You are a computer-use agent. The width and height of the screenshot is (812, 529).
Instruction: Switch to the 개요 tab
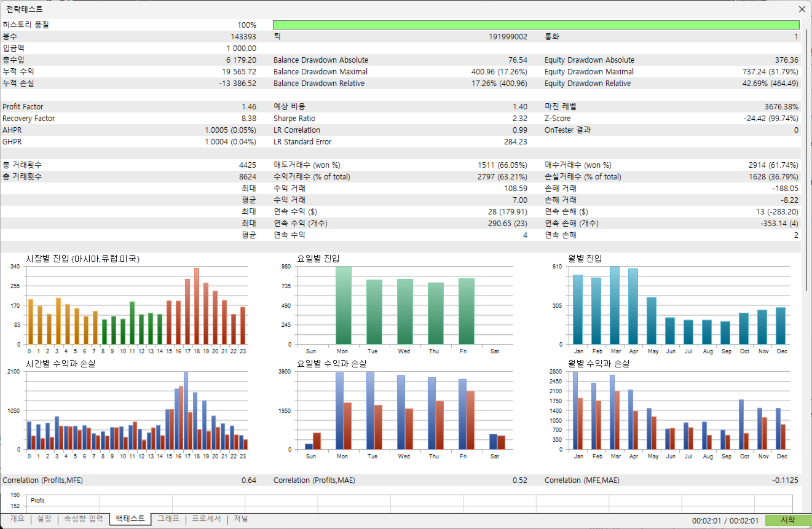tap(17, 519)
